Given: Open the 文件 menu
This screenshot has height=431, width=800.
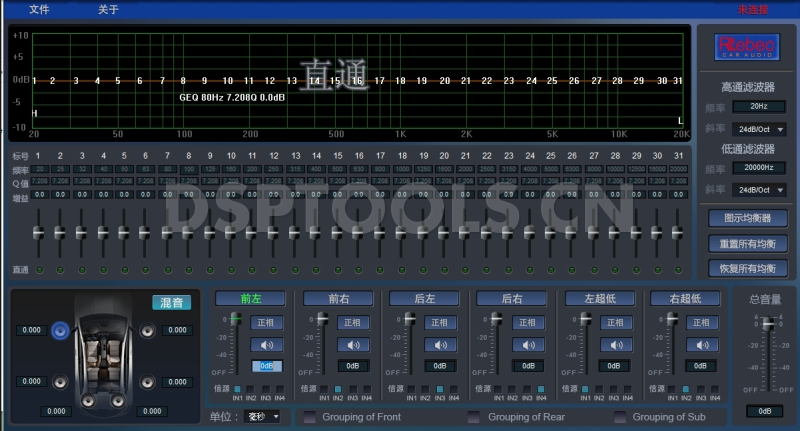Looking at the screenshot, I should click(39, 9).
